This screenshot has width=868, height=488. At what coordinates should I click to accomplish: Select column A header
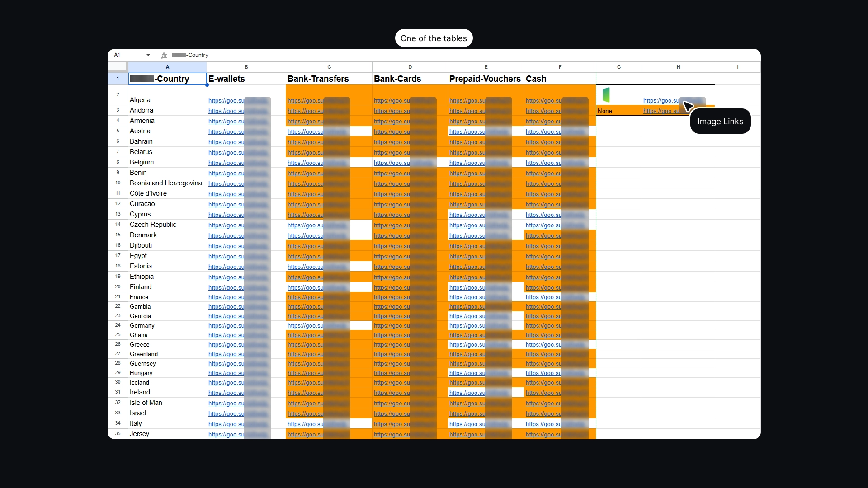coord(167,67)
